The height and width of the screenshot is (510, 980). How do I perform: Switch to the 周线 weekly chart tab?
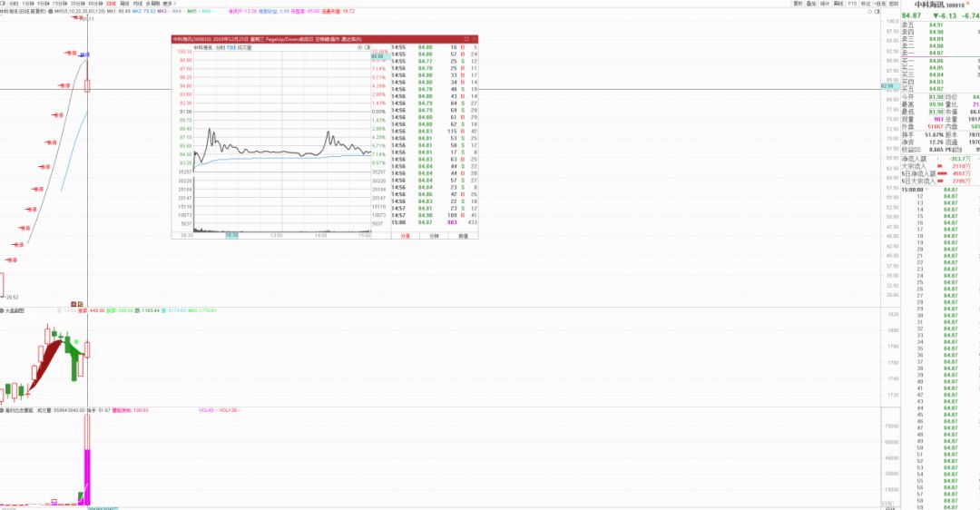124,3
